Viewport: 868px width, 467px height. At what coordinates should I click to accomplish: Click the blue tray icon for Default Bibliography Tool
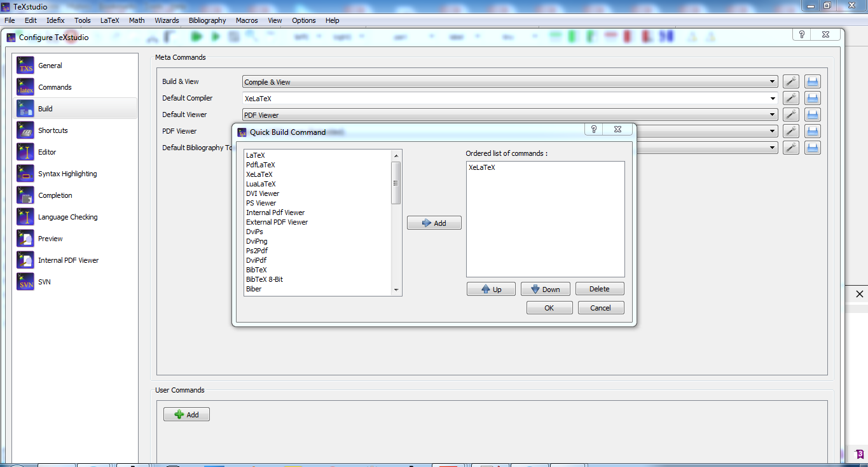coord(813,148)
